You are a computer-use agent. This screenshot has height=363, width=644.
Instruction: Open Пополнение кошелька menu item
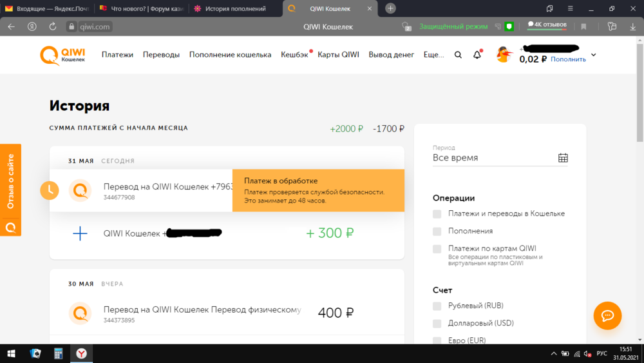230,55
